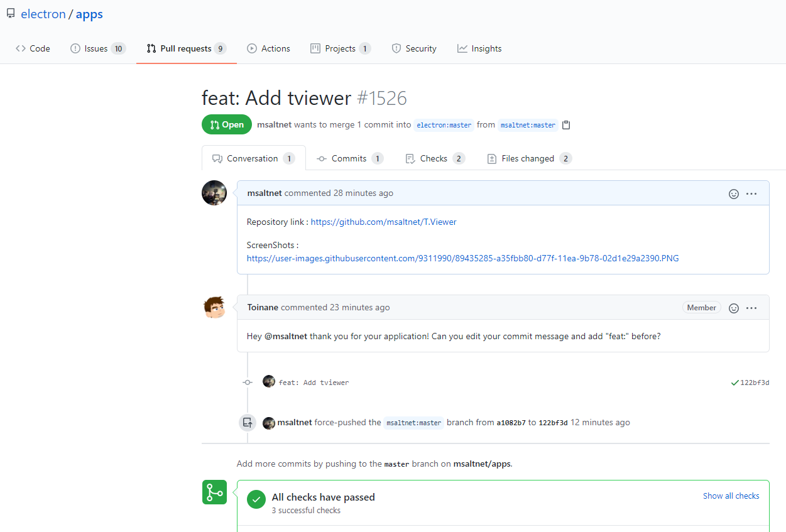Click msaltnet author name in PR header

[x=274, y=124]
